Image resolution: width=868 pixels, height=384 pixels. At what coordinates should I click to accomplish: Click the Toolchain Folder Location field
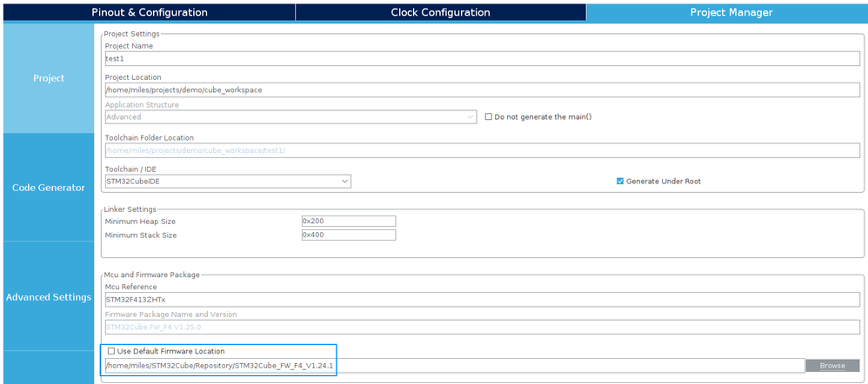pos(482,150)
